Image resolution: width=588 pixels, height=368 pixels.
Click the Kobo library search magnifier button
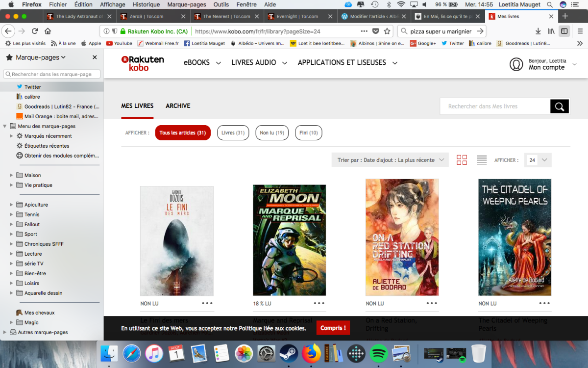coord(560,106)
